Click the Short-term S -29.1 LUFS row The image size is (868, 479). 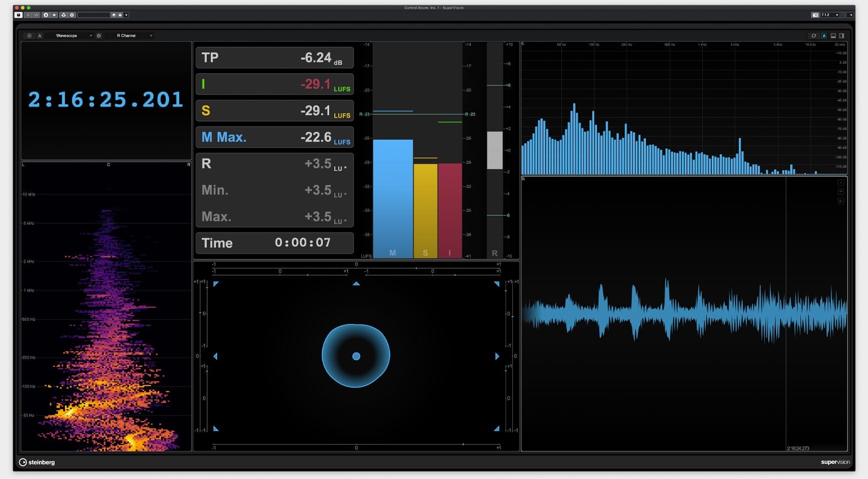coord(274,110)
